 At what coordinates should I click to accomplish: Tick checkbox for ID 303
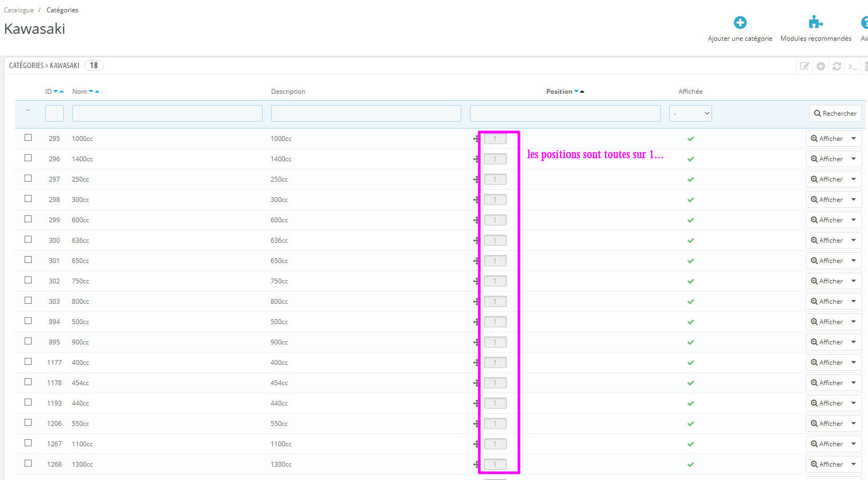coord(28,301)
